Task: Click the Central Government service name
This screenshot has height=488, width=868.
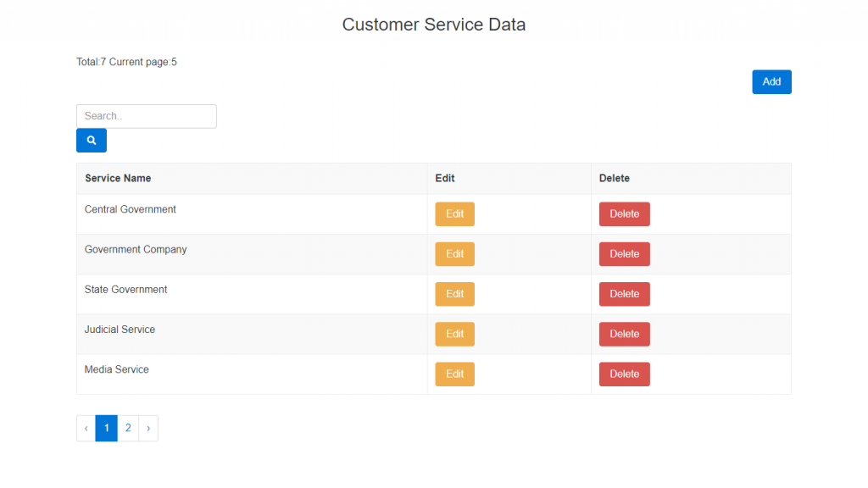Action: coord(131,209)
